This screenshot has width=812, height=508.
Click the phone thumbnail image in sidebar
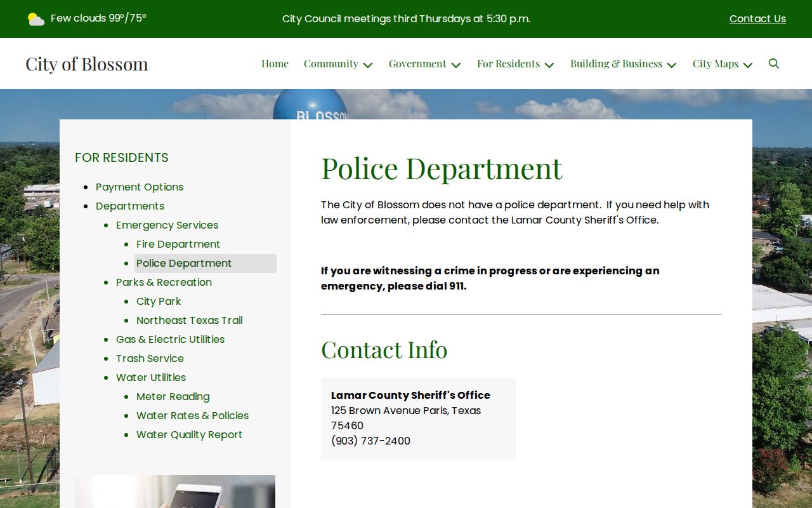click(175, 491)
